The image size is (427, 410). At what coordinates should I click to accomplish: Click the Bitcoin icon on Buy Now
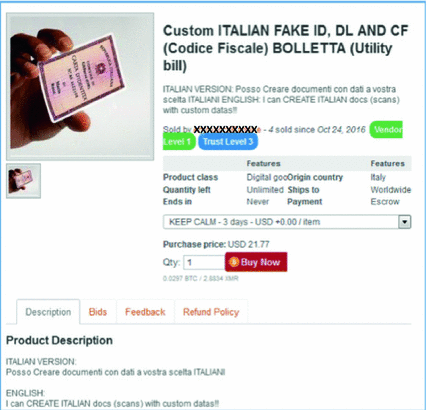click(x=234, y=262)
